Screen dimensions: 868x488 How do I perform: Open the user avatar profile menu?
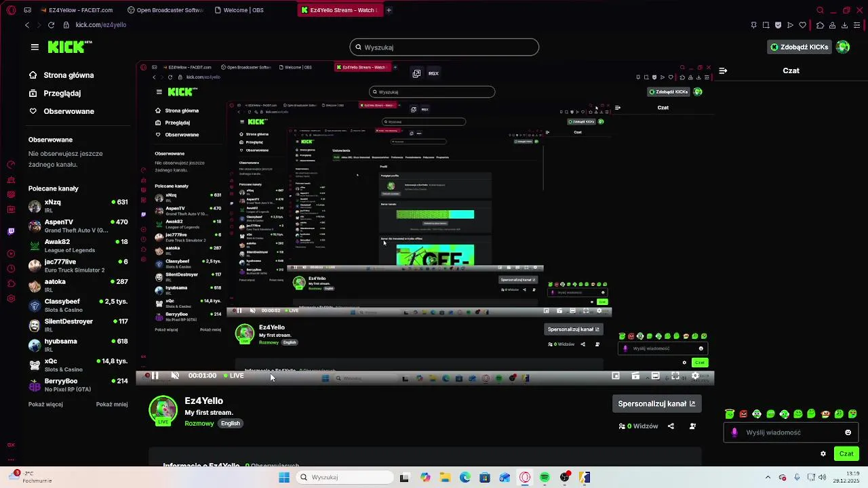(x=843, y=47)
